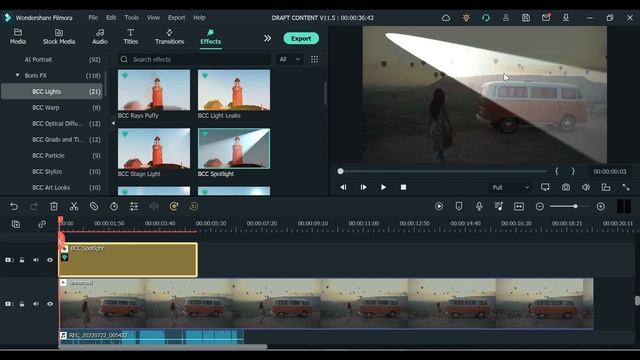Open the All filter dropdown
The height and width of the screenshot is (360, 640).
pos(289,59)
